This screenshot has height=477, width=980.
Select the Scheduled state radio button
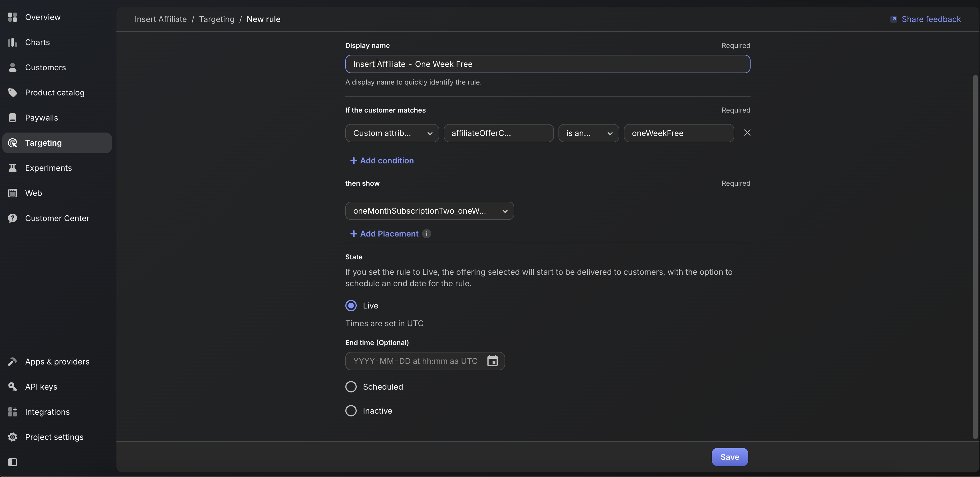(x=351, y=386)
